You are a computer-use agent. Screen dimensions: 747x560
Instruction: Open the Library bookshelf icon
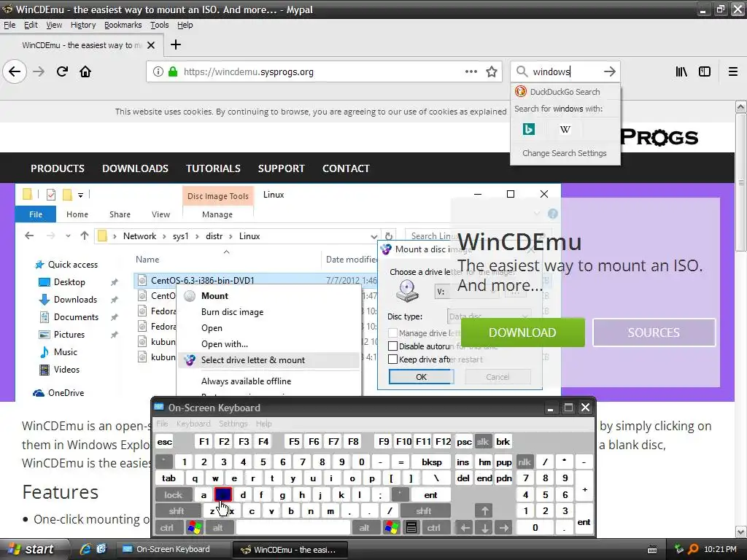point(681,71)
